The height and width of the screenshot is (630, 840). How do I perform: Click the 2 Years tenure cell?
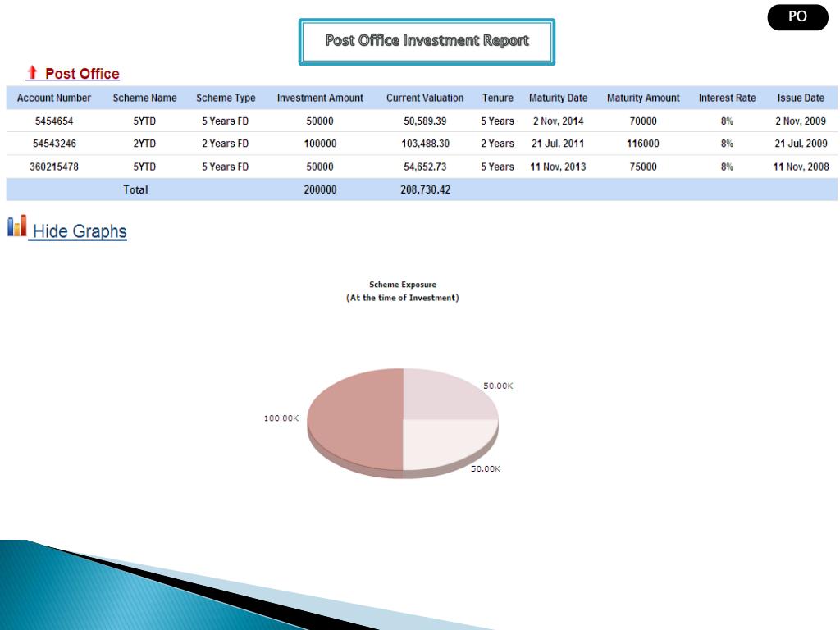497,144
